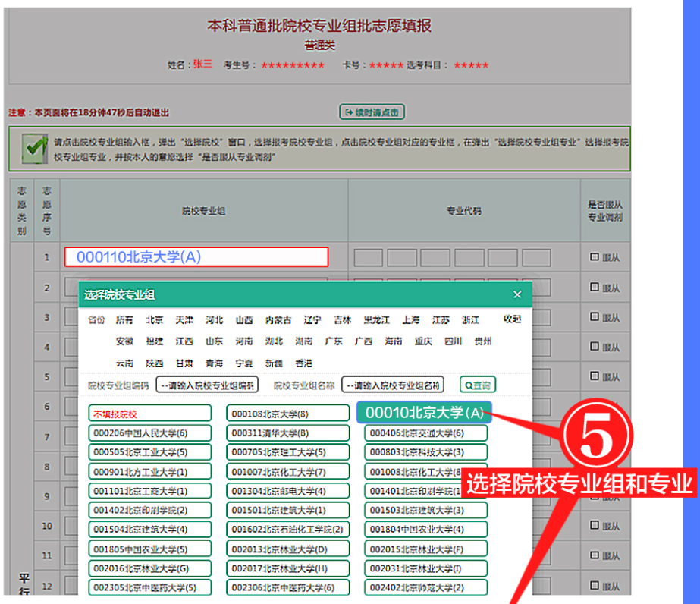Choose 002031北京林业大学(I) group
Viewport: 700px width, 604px height.
(x=426, y=568)
